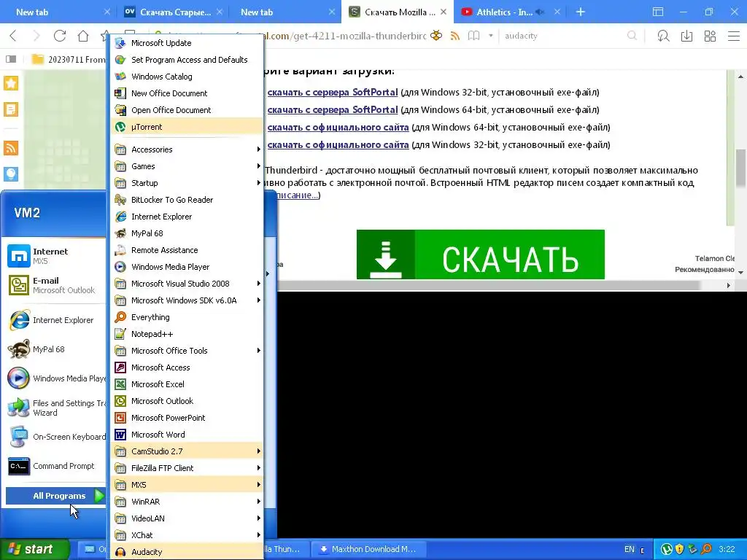The width and height of the screenshot is (747, 560).
Task: Launch Command Prompt from Start menu
Action: pos(55,466)
